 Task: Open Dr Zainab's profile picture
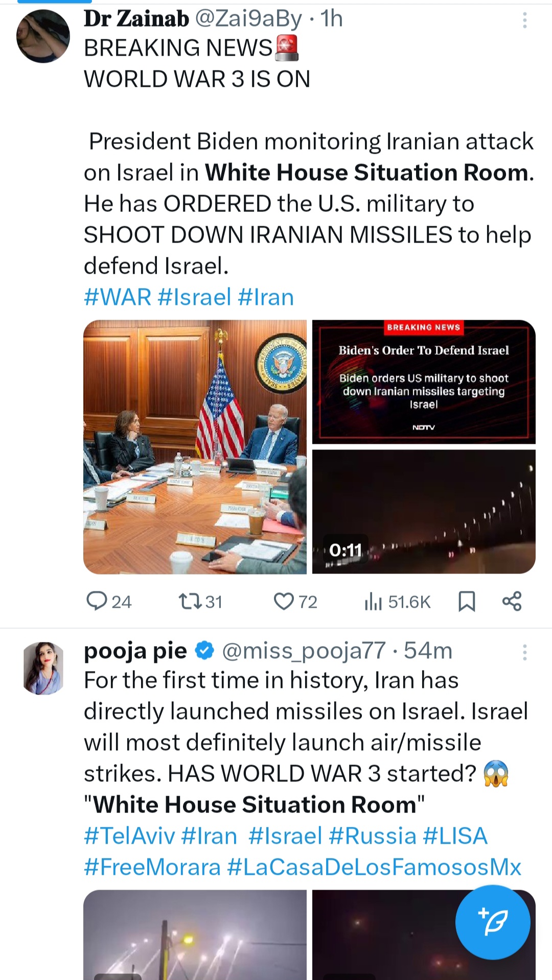point(43,36)
